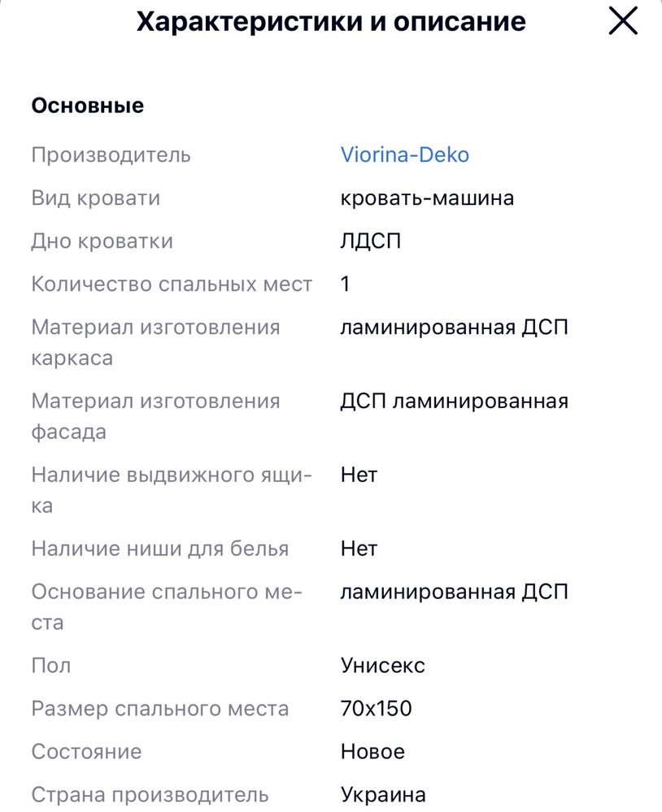
Task: Select the Основные section heading
Action: click(88, 105)
